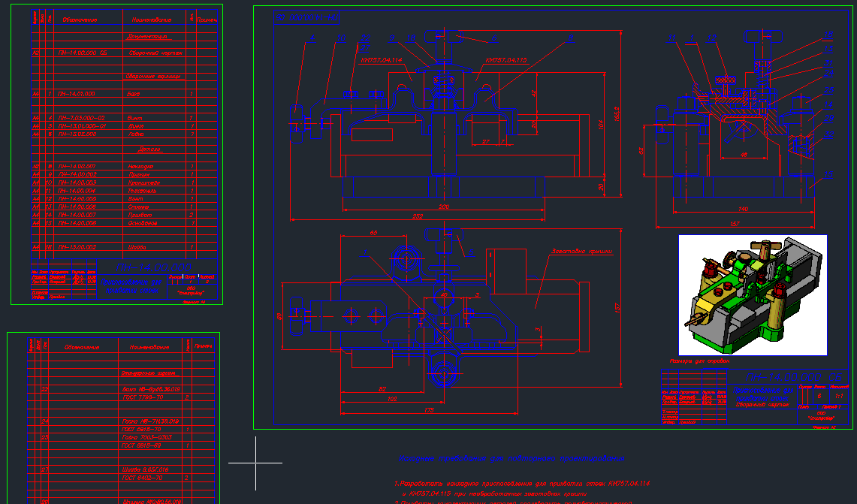The image size is (857, 504).
Task: Select designation cell "ПН-14.00.003"
Action: pos(77,183)
